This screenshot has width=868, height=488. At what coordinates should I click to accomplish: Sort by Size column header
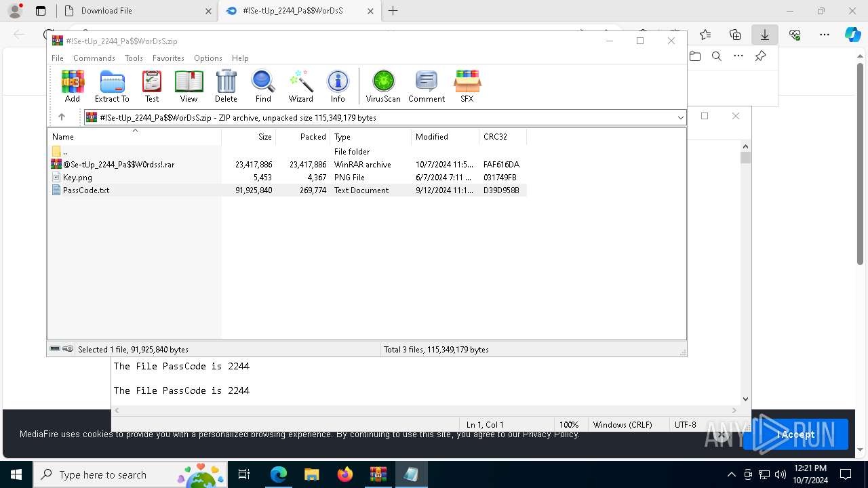[248, 136]
